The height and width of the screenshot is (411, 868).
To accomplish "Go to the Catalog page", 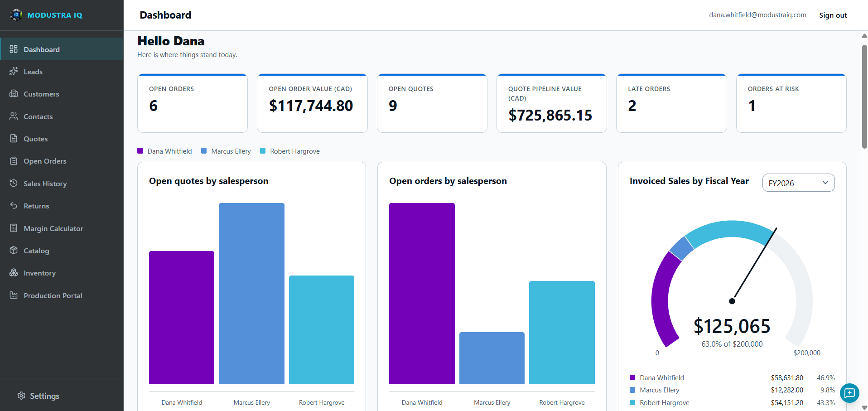I will click(x=62, y=251).
